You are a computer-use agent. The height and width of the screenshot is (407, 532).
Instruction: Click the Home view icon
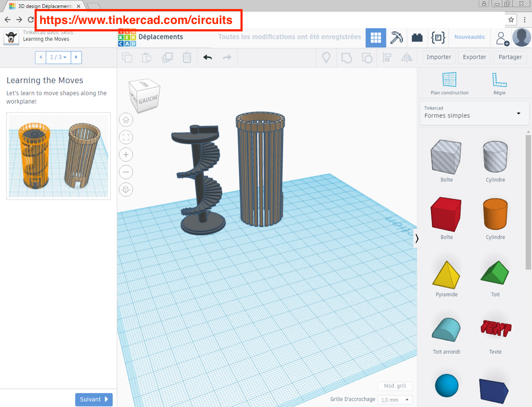point(126,120)
